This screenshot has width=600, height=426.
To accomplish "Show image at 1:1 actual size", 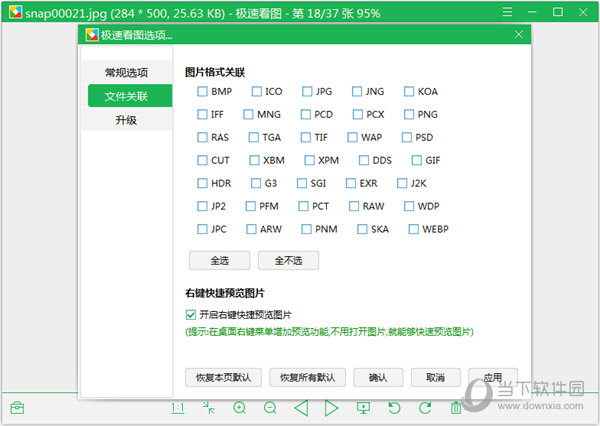I will 178,408.
